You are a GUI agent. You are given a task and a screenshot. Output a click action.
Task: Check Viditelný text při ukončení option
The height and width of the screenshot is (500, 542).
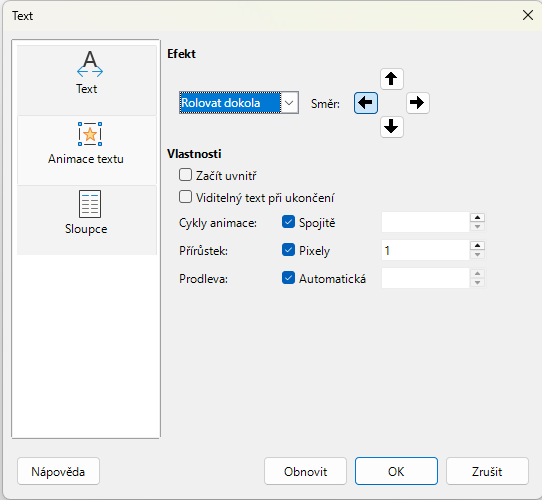point(185,197)
